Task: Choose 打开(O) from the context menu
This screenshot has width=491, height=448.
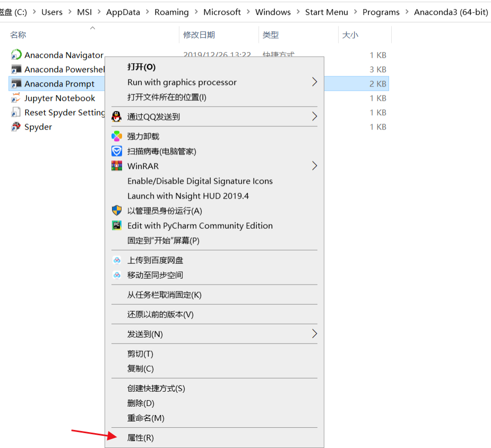Action: 214,67
